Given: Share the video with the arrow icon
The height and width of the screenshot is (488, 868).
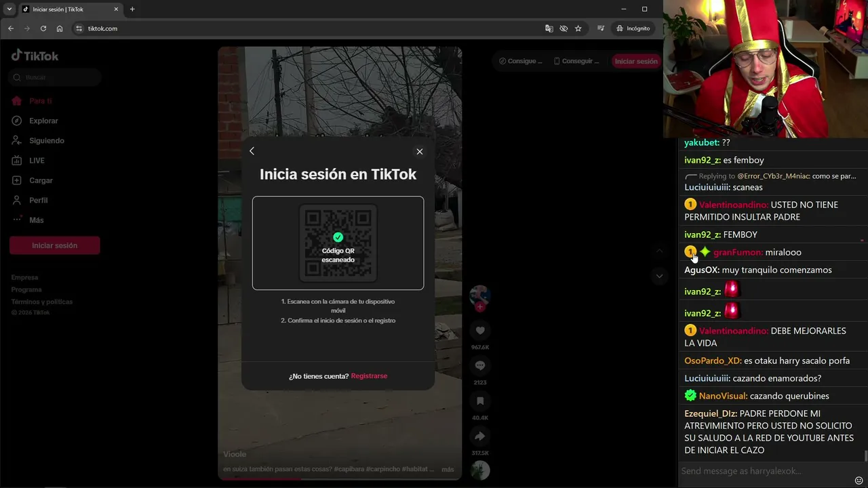Looking at the screenshot, I should [480, 436].
